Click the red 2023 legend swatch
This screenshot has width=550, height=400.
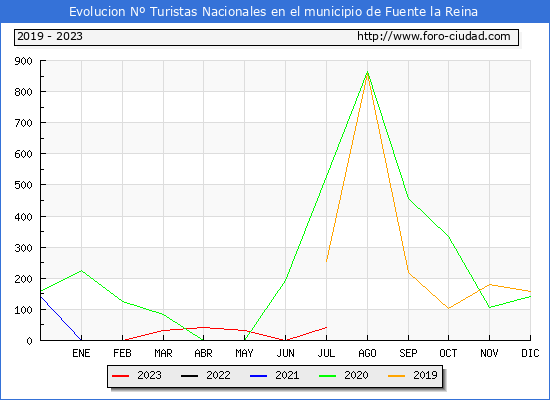point(120,376)
